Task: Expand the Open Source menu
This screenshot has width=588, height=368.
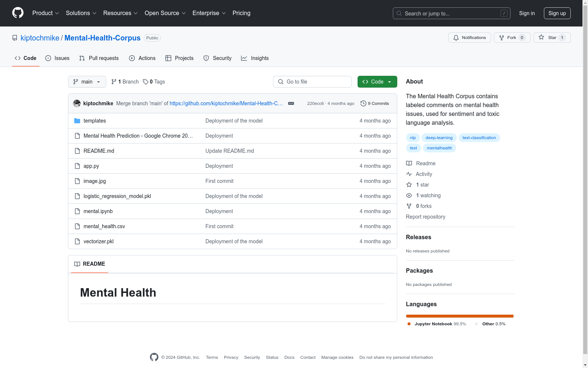Action: click(x=165, y=13)
